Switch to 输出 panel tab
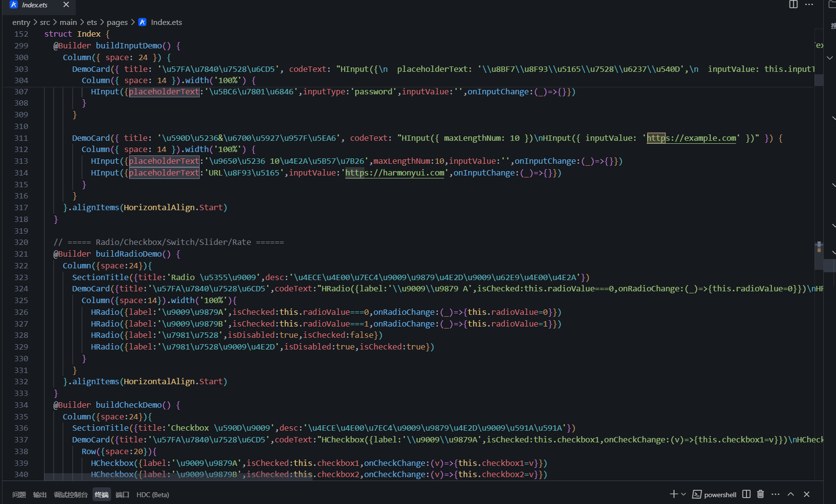836x504 pixels. pyautogui.click(x=40, y=495)
